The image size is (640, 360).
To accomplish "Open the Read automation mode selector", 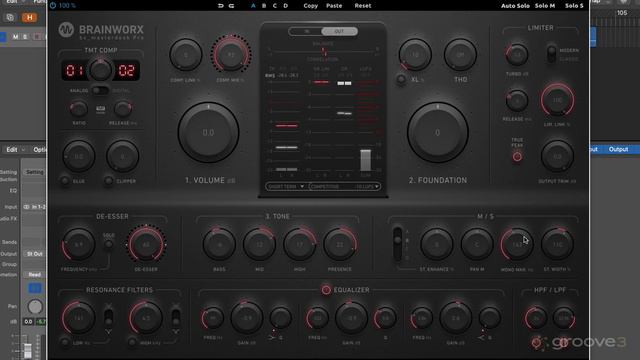I will 35,274.
